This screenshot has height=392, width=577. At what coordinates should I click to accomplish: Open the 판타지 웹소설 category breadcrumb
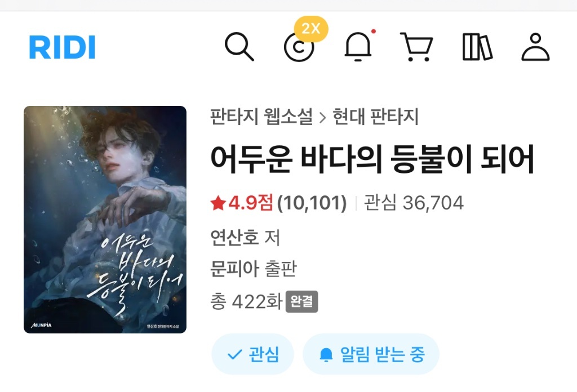pos(261,117)
